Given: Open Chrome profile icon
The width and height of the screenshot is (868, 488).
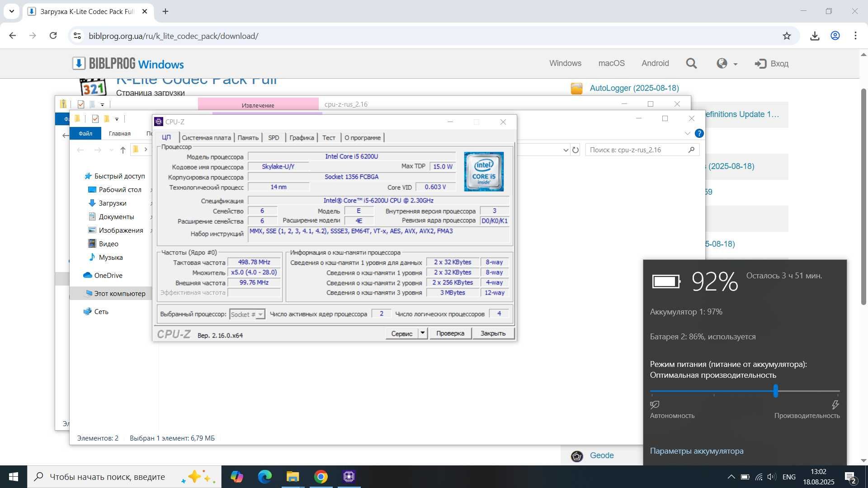Looking at the screenshot, I should coord(835,36).
